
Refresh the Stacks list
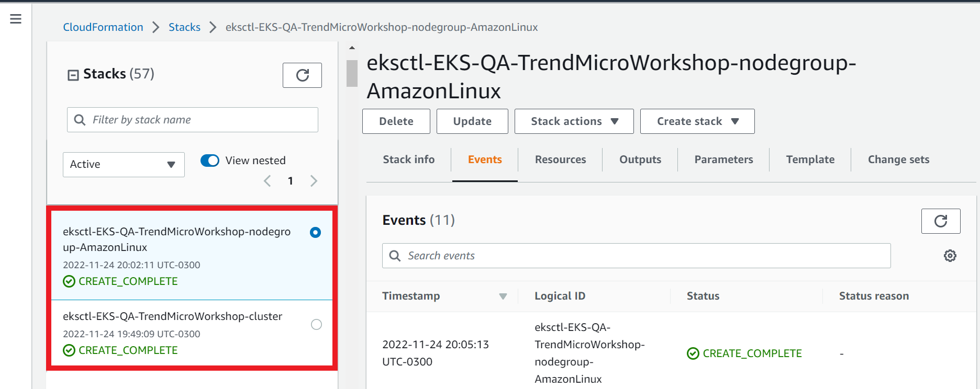[x=302, y=75]
